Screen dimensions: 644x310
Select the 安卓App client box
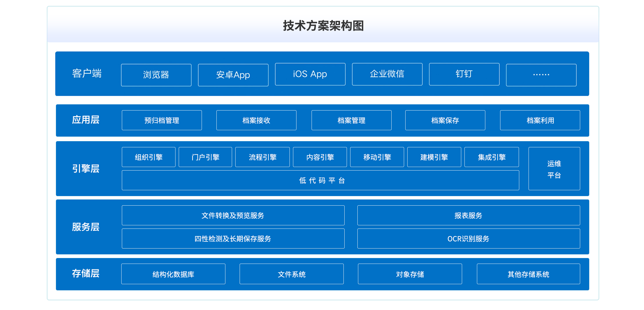tap(233, 75)
